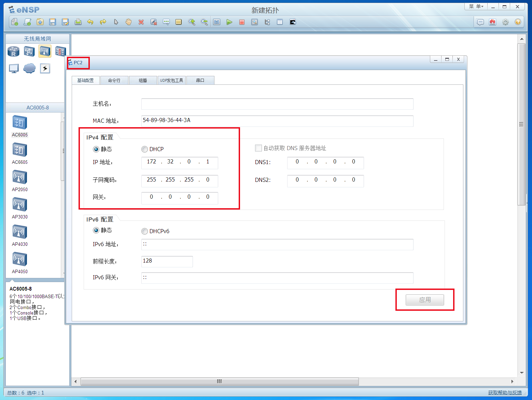
Task: Click the green Start device play icon
Action: pyautogui.click(x=229, y=22)
